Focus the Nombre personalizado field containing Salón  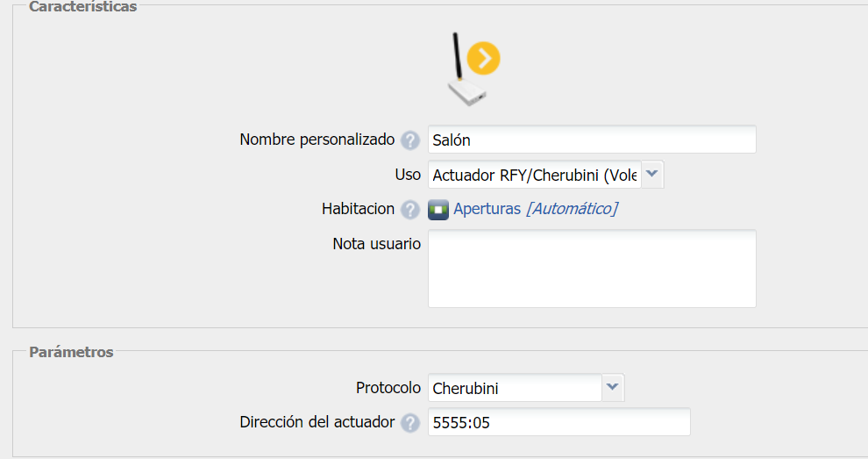click(592, 140)
